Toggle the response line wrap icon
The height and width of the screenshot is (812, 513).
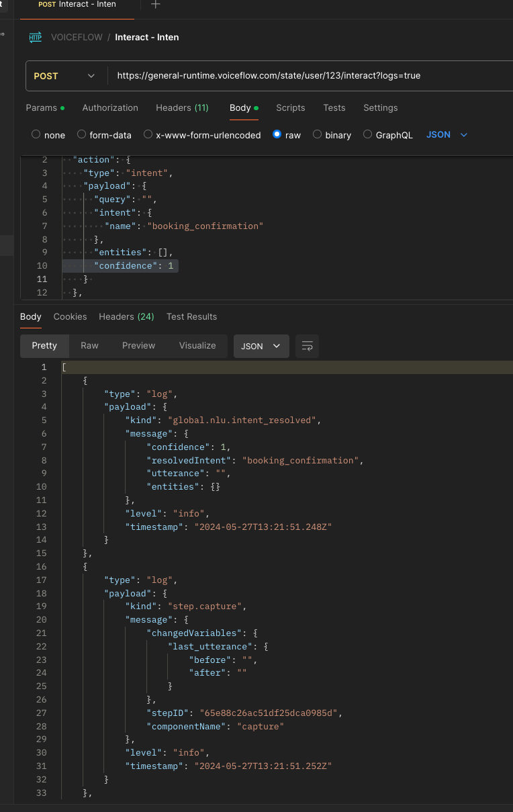point(308,346)
